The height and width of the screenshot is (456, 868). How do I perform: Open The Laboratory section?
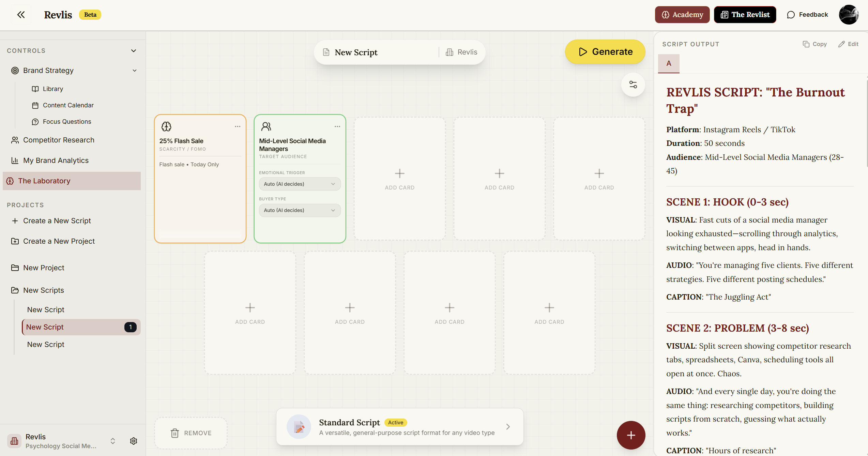click(x=44, y=181)
